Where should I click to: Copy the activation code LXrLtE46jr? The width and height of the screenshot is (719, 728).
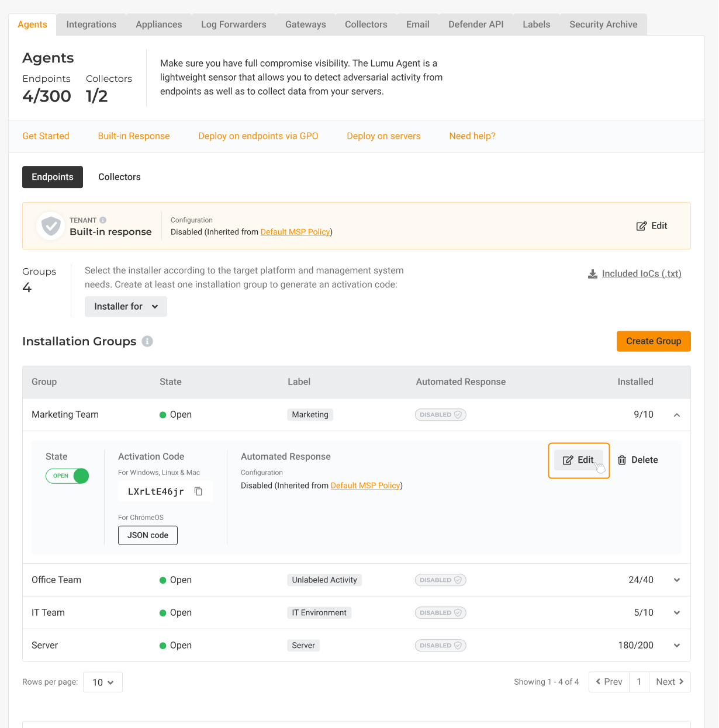click(199, 491)
